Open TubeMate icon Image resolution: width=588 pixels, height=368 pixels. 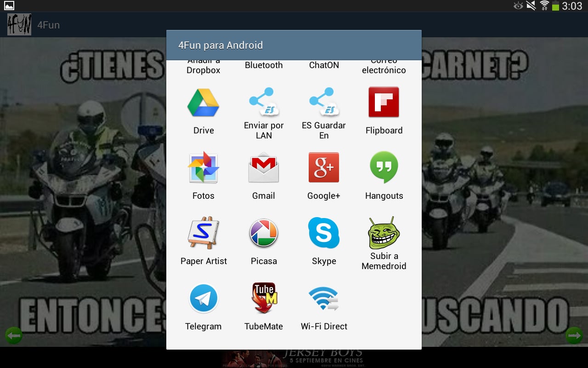click(x=264, y=298)
